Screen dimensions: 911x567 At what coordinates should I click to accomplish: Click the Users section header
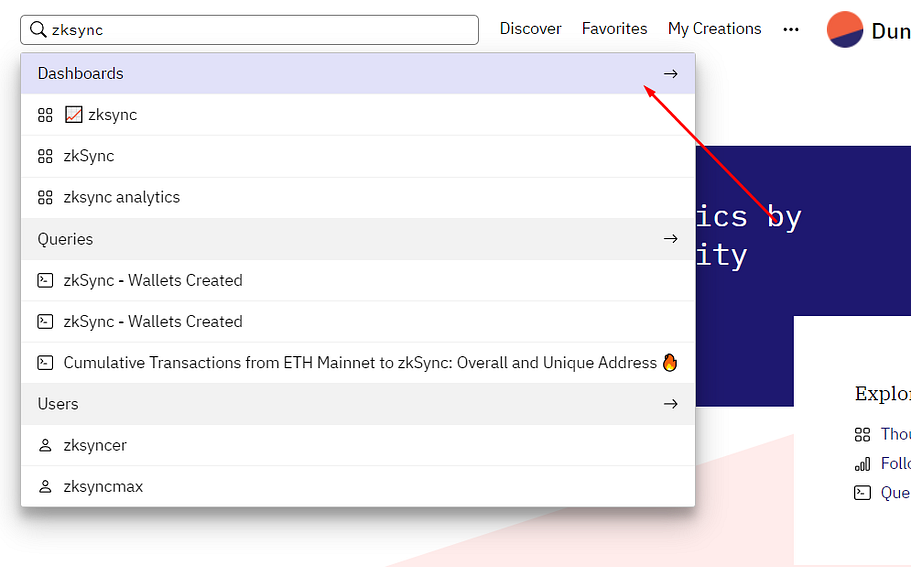point(358,404)
